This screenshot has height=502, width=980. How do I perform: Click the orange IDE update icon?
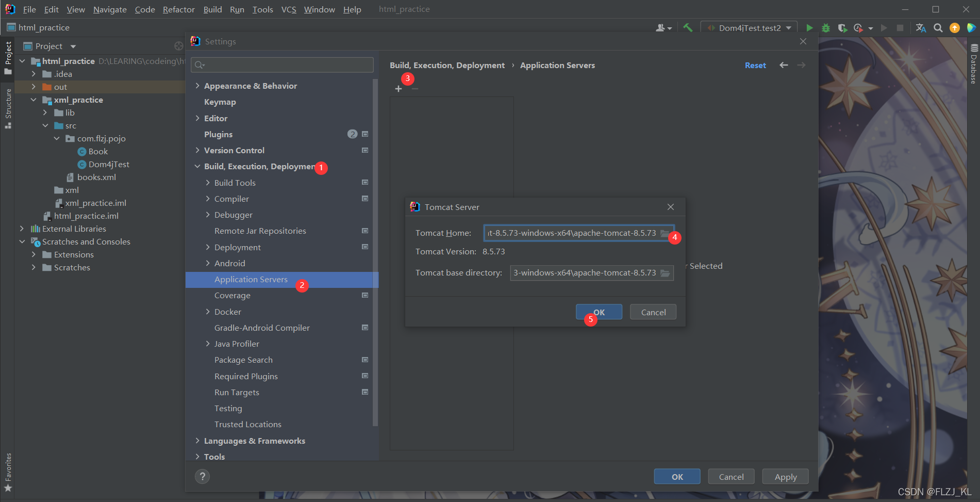tap(955, 28)
